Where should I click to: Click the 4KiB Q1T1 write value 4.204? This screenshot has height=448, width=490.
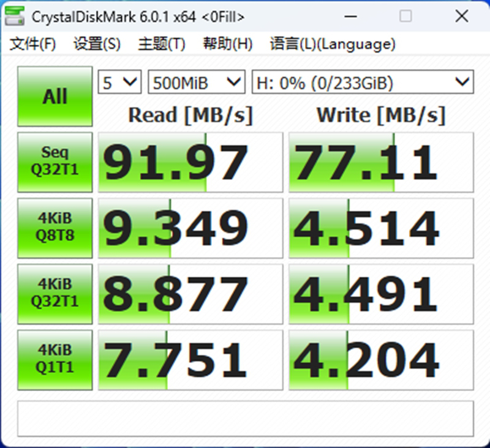[x=381, y=360]
